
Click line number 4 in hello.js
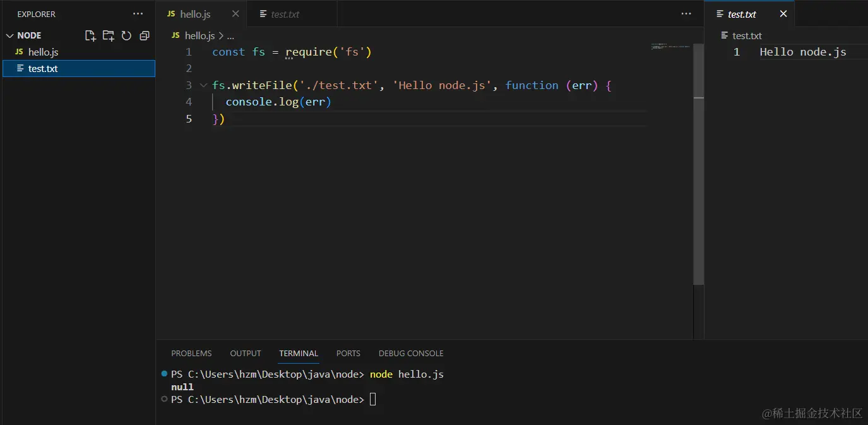(x=188, y=102)
